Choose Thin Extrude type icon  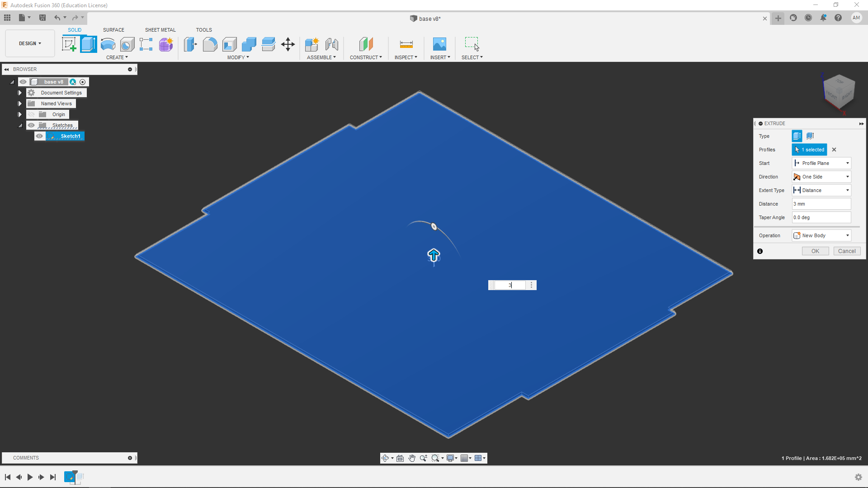(x=810, y=136)
